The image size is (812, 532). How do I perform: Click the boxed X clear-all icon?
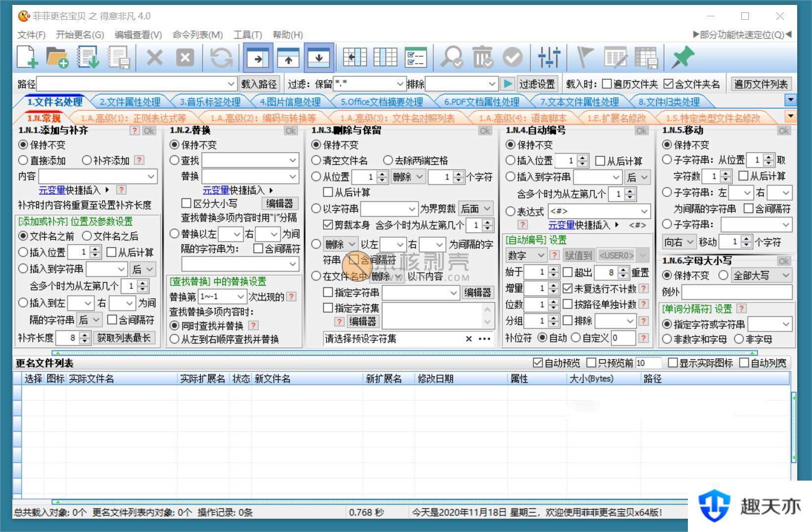coord(185,58)
